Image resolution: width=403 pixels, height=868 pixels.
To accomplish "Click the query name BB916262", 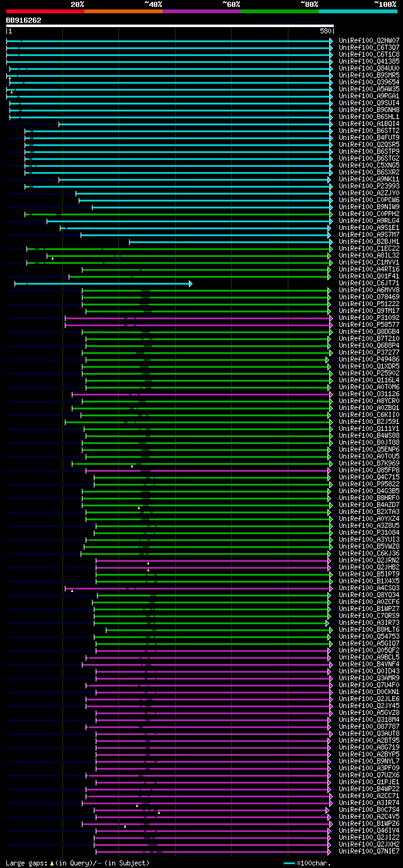I will tap(24, 20).
